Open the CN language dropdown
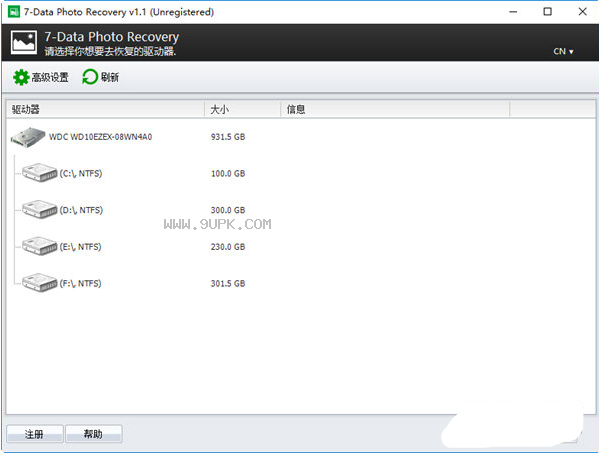This screenshot has height=453, width=599. tap(563, 52)
